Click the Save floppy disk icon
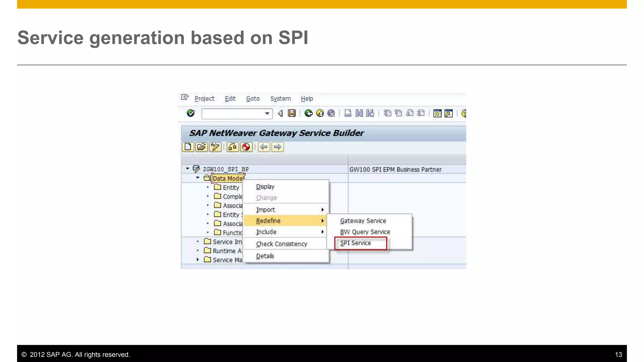 click(292, 113)
